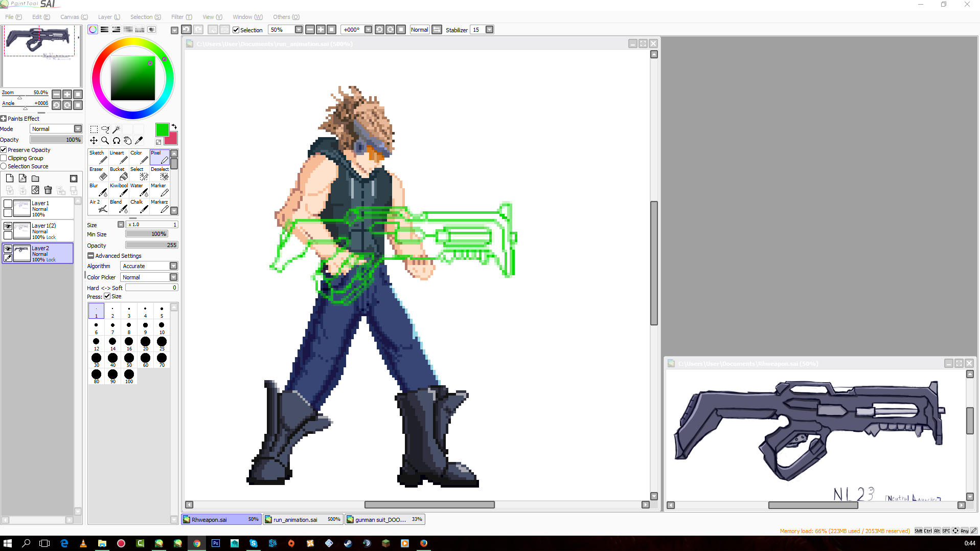
Task: Select the Color brush tool
Action: (139, 157)
